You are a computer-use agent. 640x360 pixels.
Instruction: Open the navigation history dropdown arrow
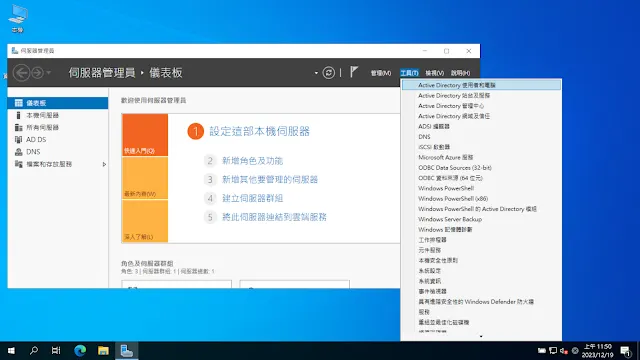point(49,73)
